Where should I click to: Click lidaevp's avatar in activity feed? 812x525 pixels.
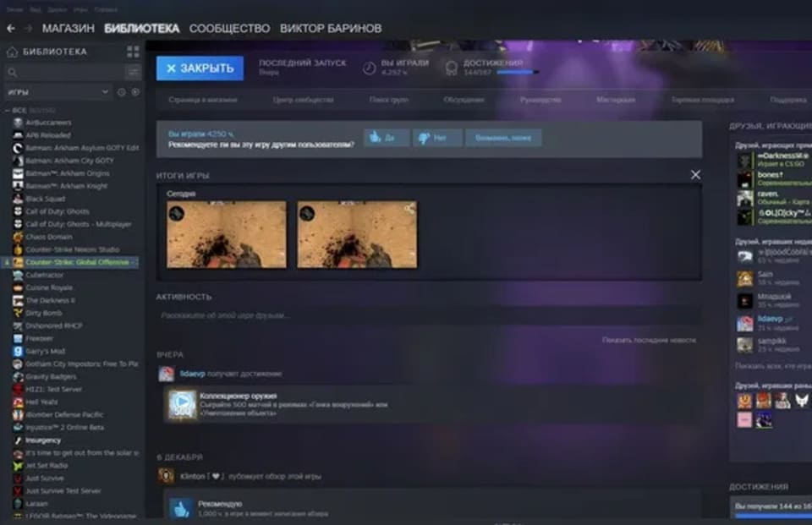coord(167,374)
